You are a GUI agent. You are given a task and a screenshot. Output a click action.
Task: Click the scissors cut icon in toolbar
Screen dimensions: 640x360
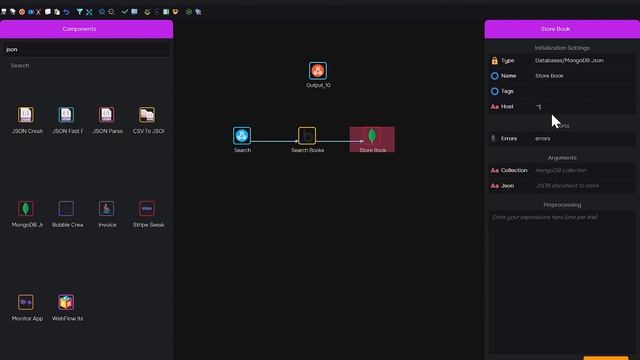[x=38, y=12]
